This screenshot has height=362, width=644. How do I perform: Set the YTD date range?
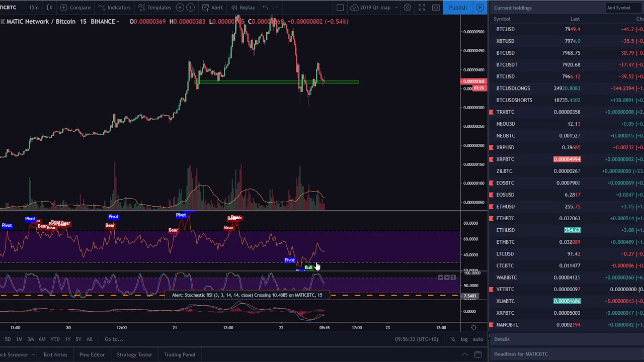coord(55,339)
